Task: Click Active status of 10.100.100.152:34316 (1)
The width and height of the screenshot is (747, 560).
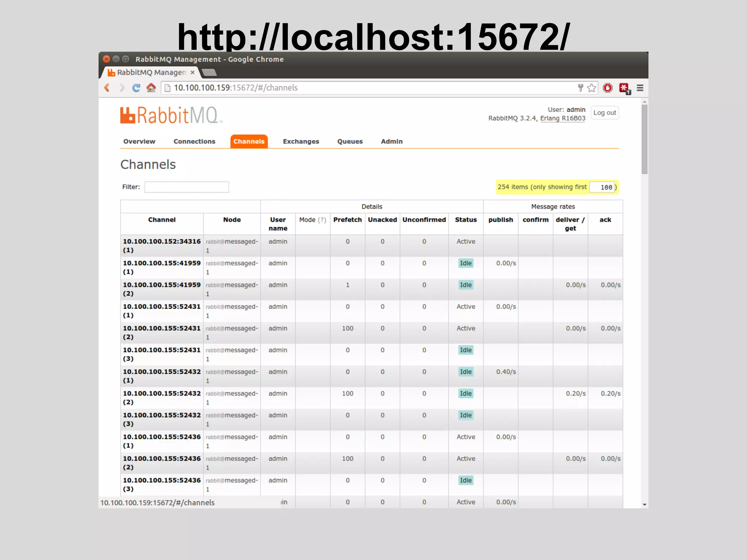Action: click(x=466, y=241)
